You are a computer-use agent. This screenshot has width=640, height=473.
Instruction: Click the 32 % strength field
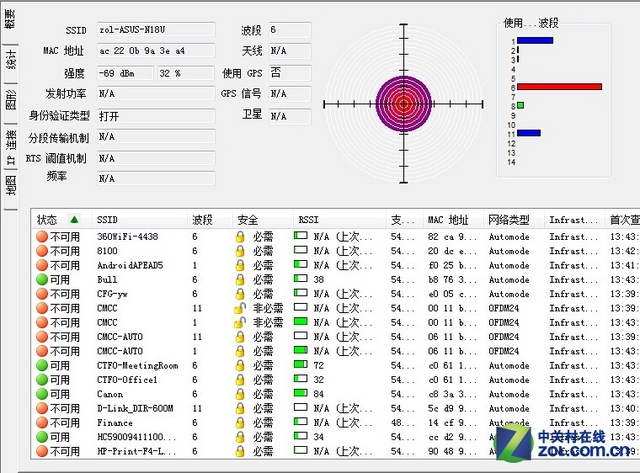pos(186,73)
